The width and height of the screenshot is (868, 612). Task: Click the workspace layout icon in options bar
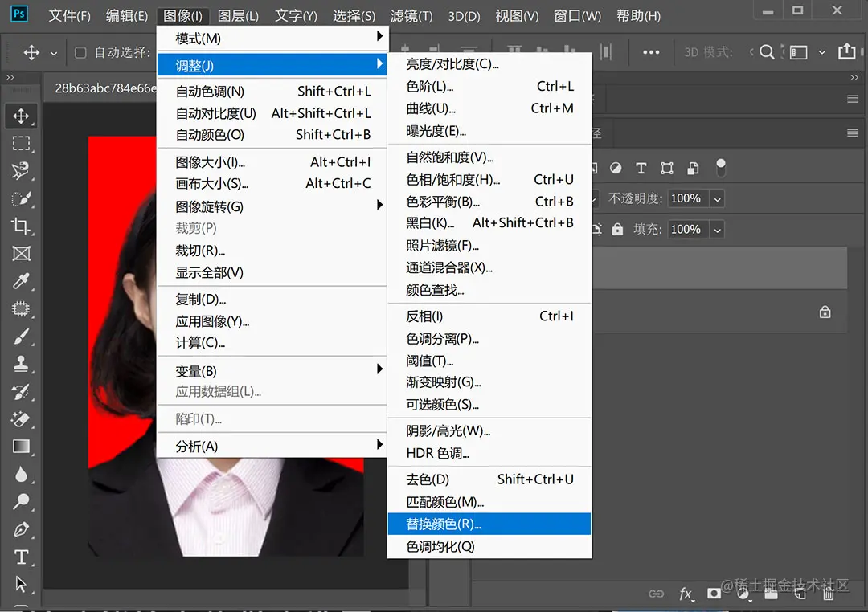pyautogui.click(x=798, y=52)
